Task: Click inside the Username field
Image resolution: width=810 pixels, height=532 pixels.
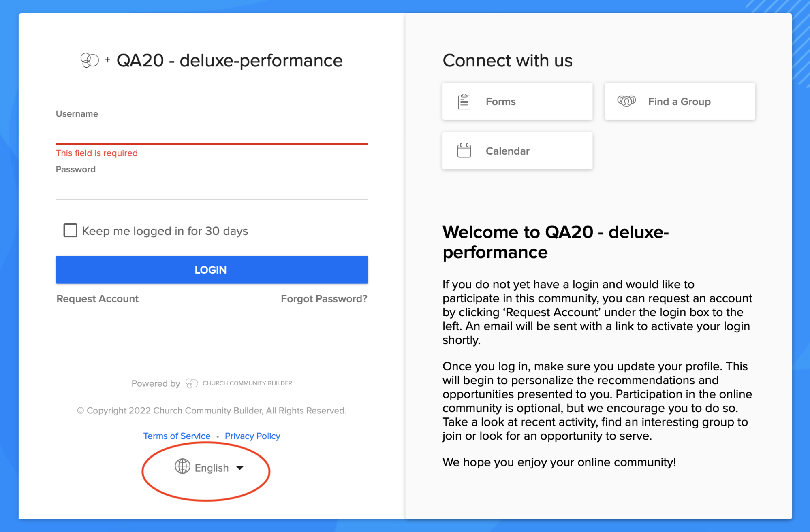Action: (211, 134)
